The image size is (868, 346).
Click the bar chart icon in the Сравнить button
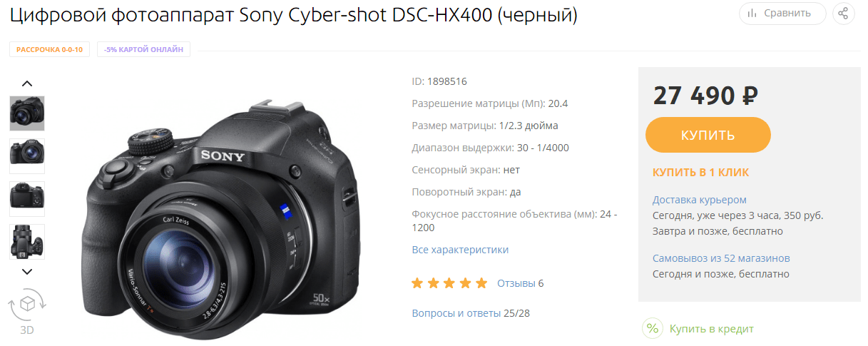[752, 13]
